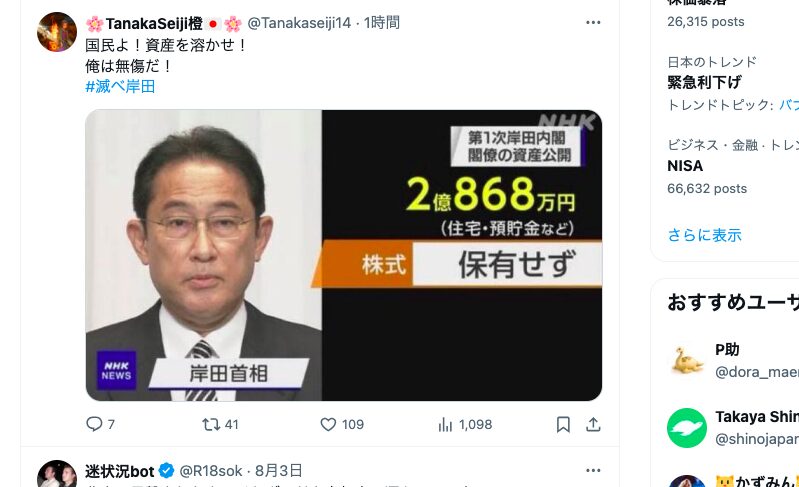
Task: Open @Tanakaseiji14 username handle
Action: click(x=299, y=23)
